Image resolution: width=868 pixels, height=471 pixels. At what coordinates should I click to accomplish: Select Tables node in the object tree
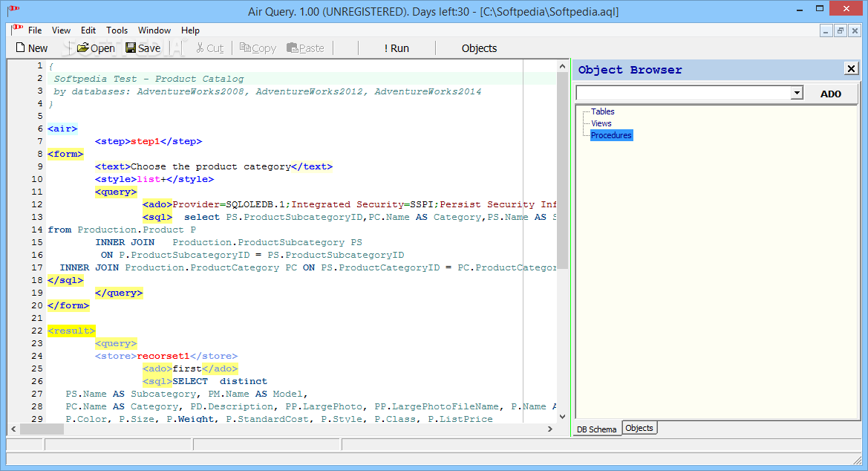[602, 111]
